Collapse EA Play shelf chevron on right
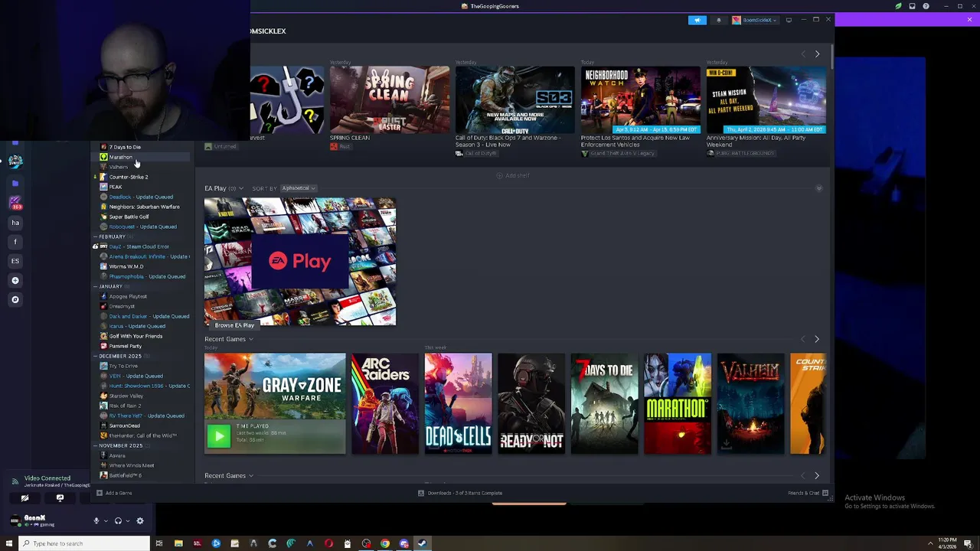The height and width of the screenshot is (551, 980). click(818, 188)
